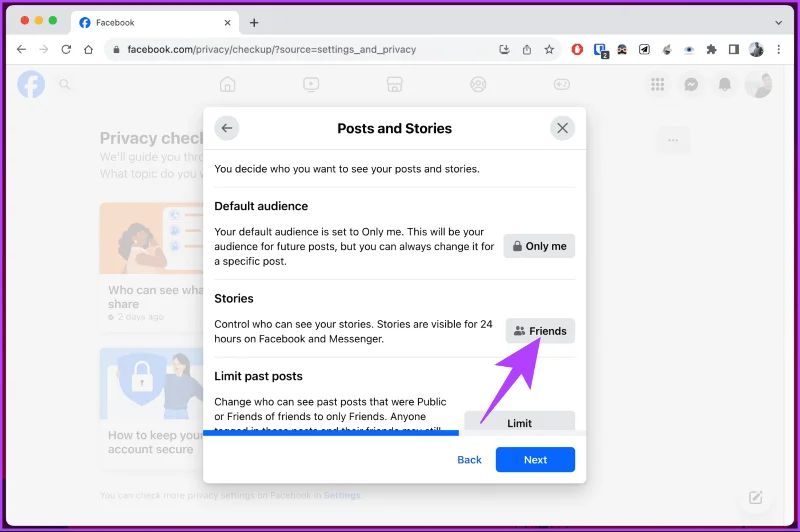Open Messenger from the top bar
Image resolution: width=800 pixels, height=532 pixels.
[x=691, y=84]
